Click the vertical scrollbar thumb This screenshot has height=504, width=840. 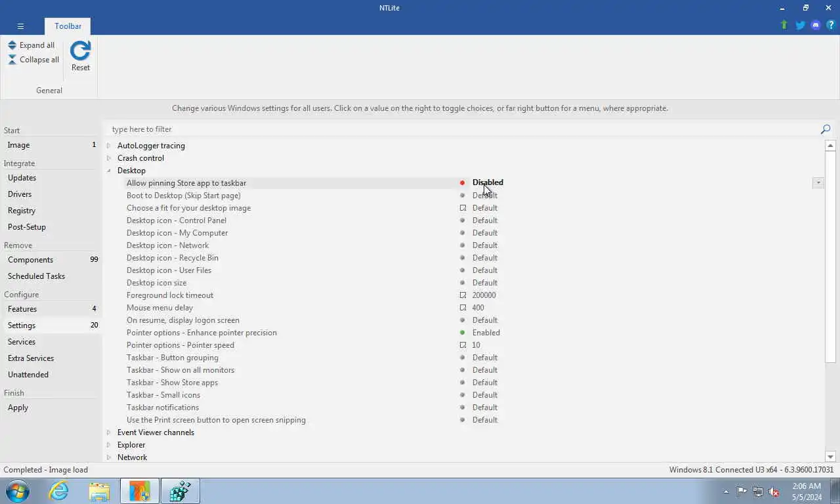coord(830,257)
